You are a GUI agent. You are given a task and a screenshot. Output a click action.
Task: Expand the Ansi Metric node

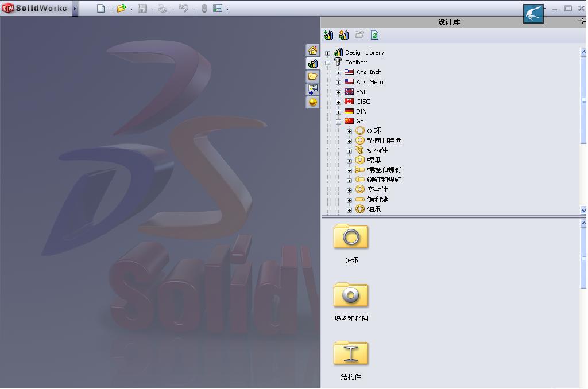(x=339, y=83)
